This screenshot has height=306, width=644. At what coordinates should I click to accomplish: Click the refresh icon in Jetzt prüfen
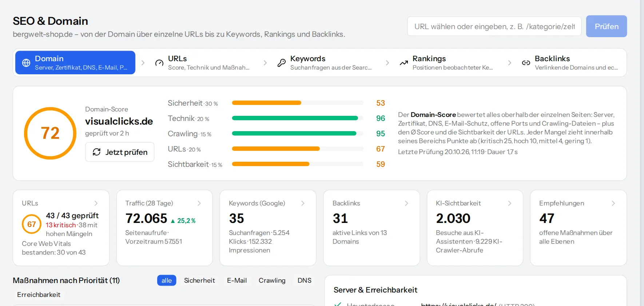[x=96, y=152]
